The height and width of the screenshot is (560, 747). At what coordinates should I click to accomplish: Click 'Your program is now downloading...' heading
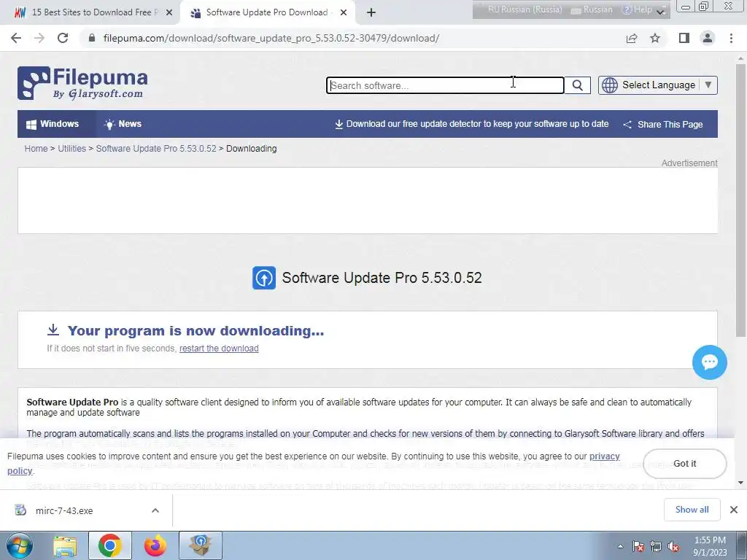pyautogui.click(x=196, y=330)
